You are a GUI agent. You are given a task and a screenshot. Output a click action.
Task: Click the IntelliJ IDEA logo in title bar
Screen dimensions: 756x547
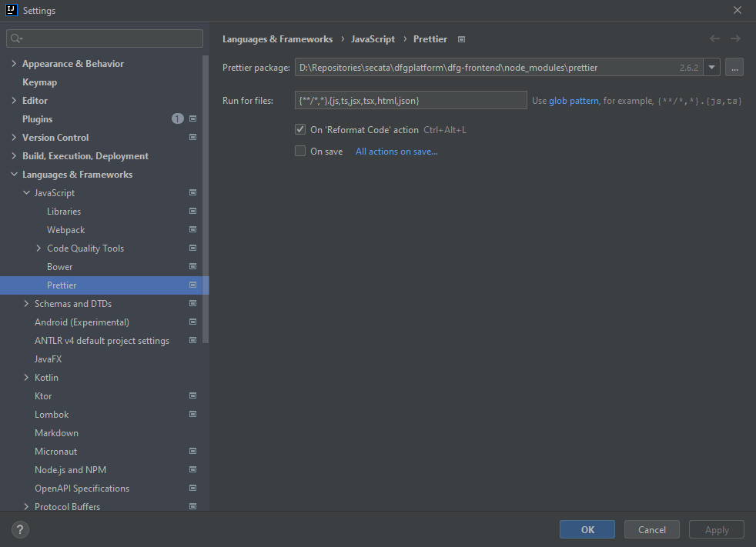click(11, 10)
